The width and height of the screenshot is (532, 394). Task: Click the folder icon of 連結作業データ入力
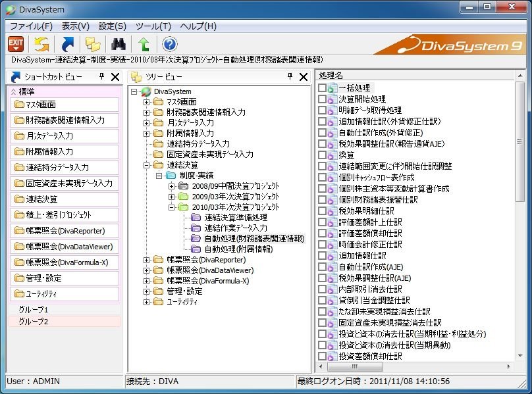pos(196,228)
